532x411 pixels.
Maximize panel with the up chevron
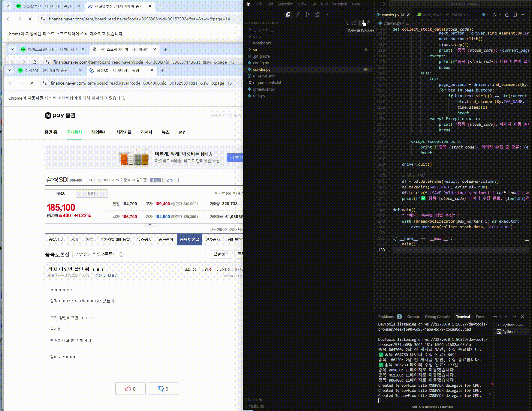pos(515,316)
